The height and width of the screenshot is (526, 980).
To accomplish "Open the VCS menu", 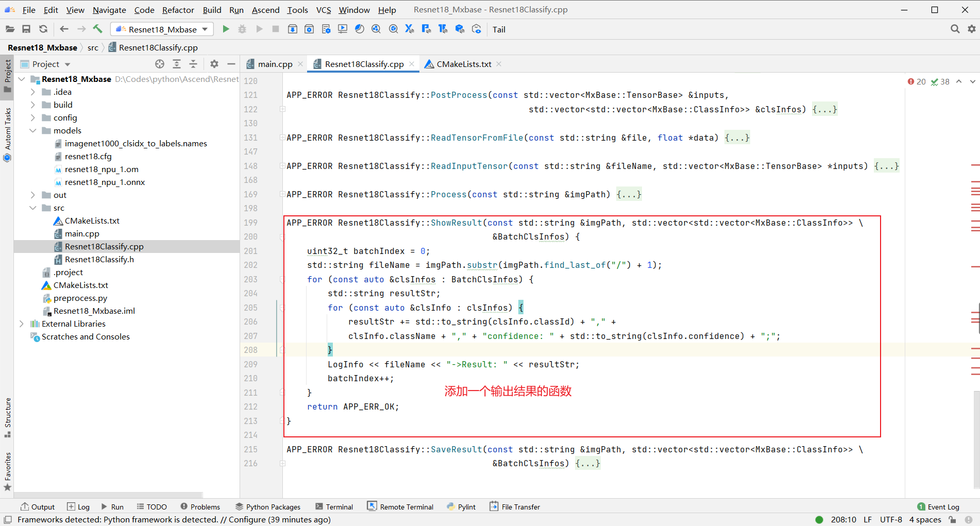I will click(324, 10).
